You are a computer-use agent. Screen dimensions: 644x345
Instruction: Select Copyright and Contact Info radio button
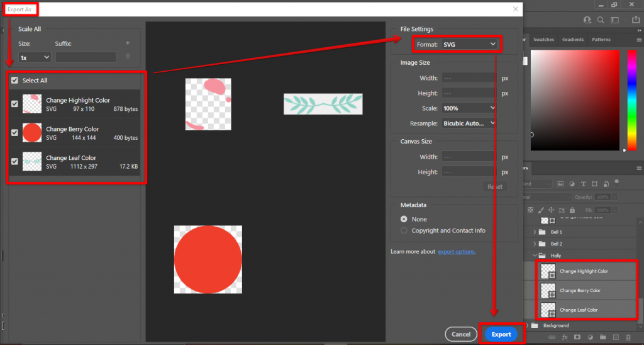(x=404, y=230)
